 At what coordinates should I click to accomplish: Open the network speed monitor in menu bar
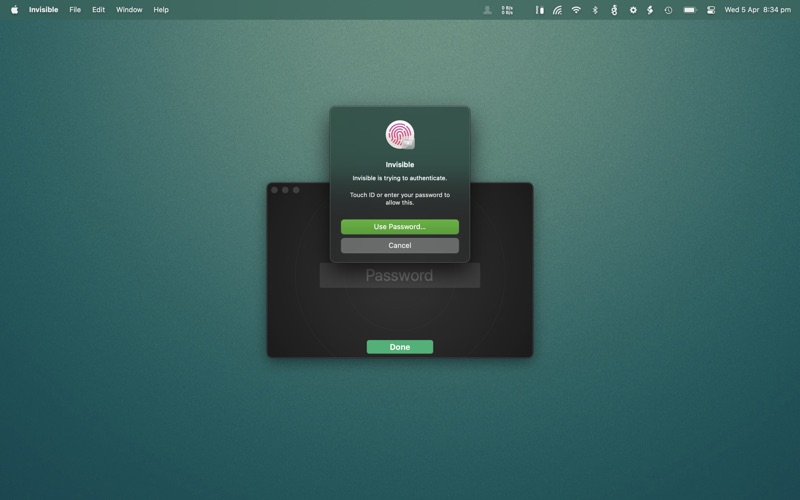[x=507, y=10]
